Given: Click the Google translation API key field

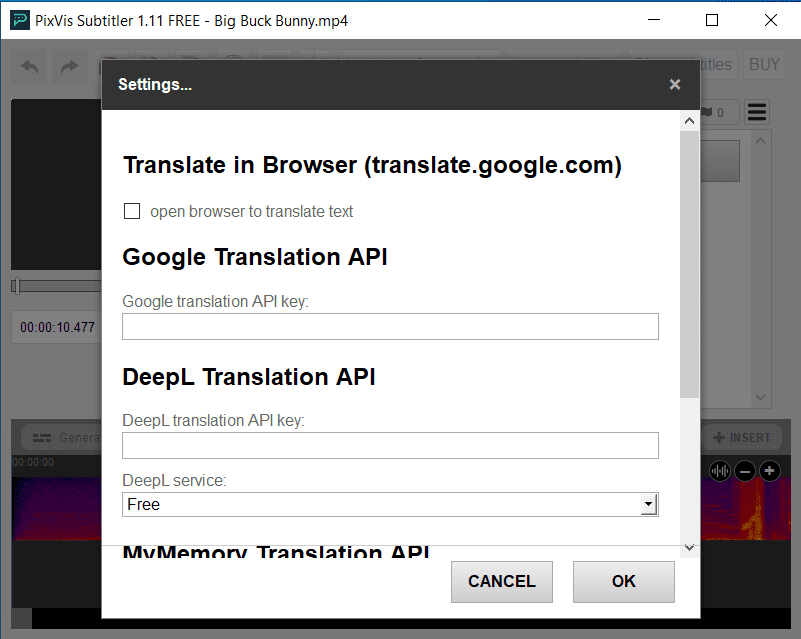Looking at the screenshot, I should tap(390, 326).
